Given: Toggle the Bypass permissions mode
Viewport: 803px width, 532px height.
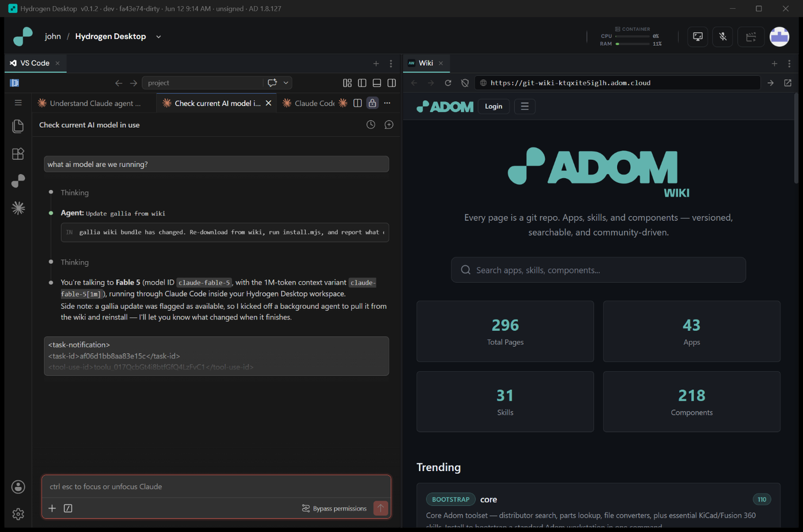Looking at the screenshot, I should pos(334,508).
